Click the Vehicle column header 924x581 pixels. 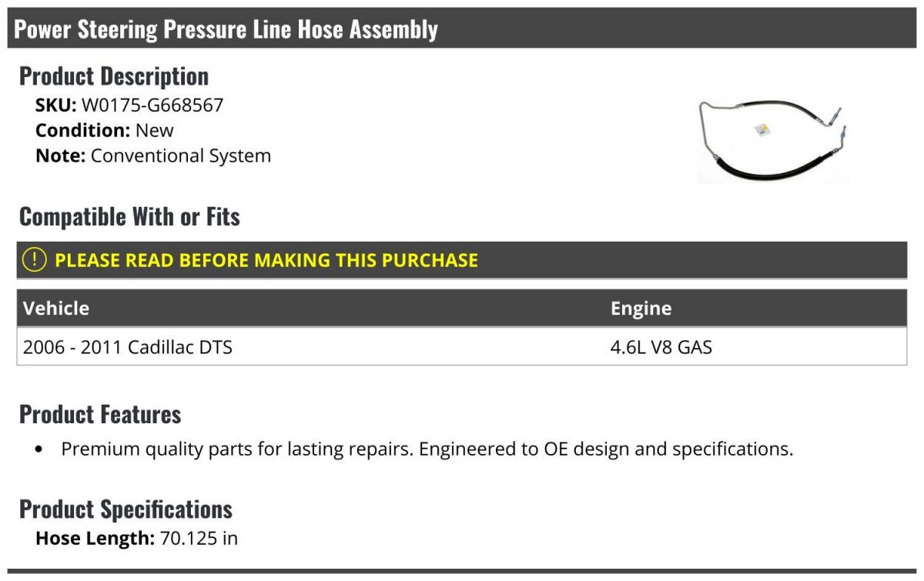[x=56, y=309]
